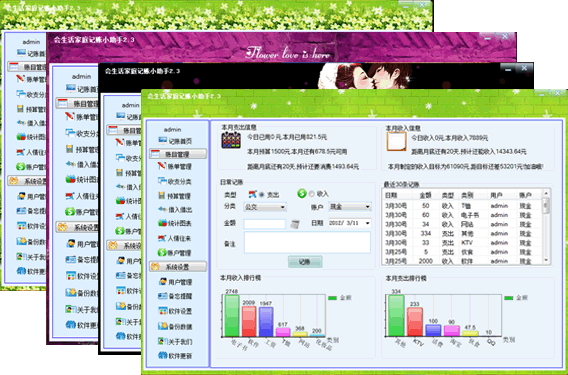Click green 金额 legend swatch in expense chart

point(509,298)
